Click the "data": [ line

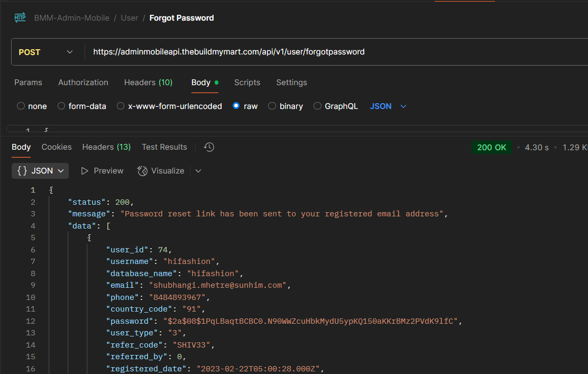[x=89, y=226]
